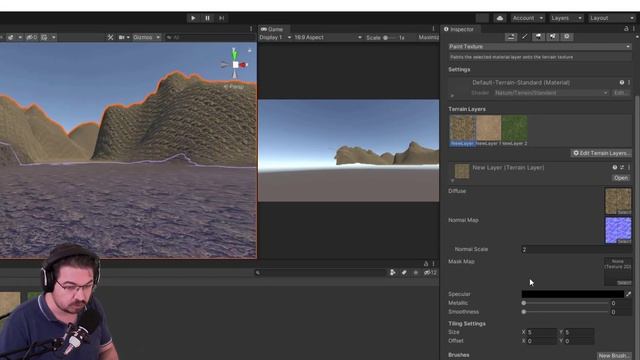Adjust the Smoothness slider
The width and height of the screenshot is (640, 360).
point(565,312)
